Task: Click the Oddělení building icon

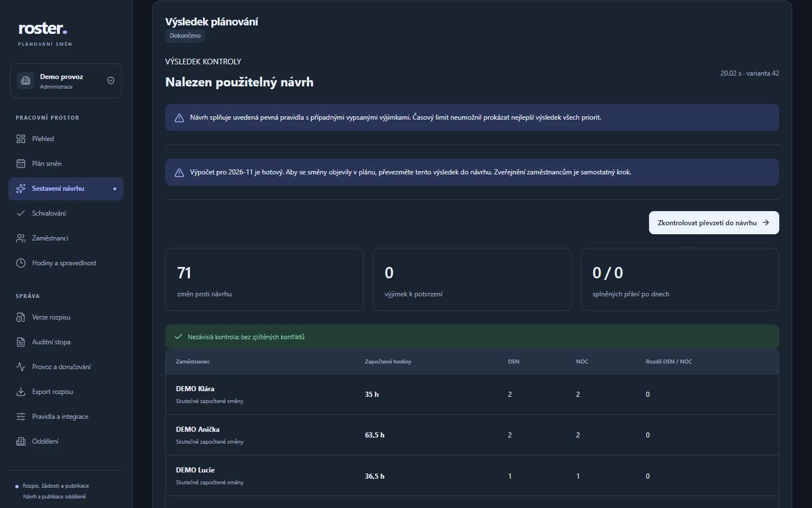Action: coord(21,441)
